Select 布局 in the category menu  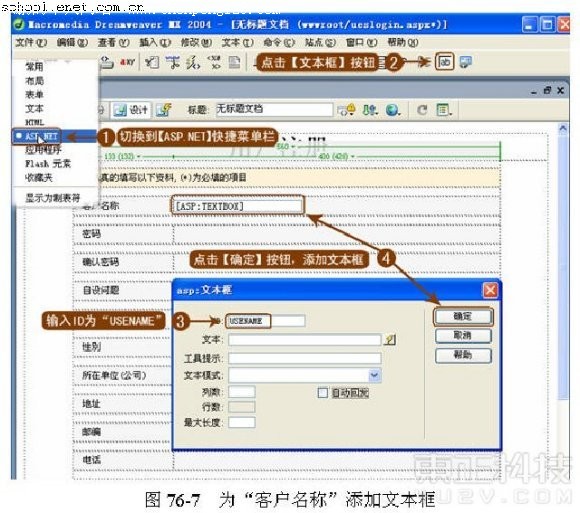tap(34, 81)
